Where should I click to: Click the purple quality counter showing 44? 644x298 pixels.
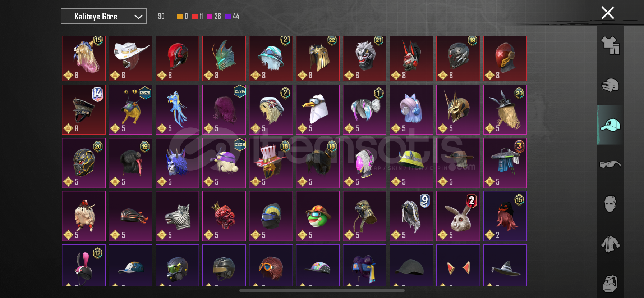(232, 16)
